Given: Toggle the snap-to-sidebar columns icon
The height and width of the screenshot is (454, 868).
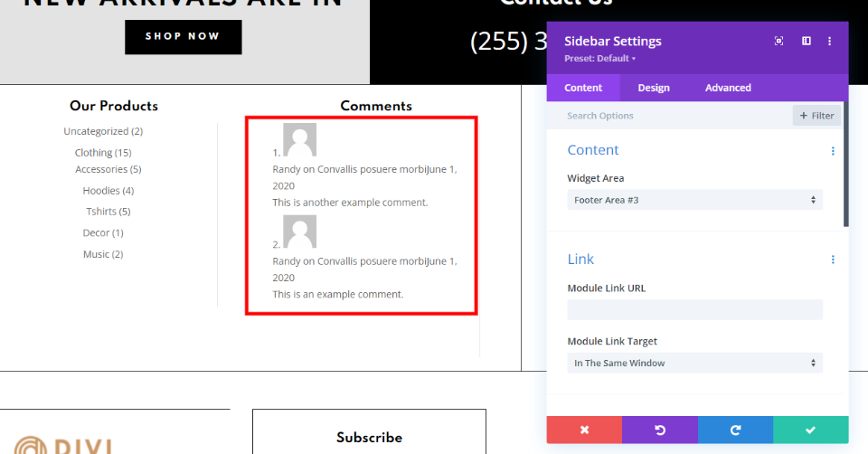Looking at the screenshot, I should tap(806, 41).
